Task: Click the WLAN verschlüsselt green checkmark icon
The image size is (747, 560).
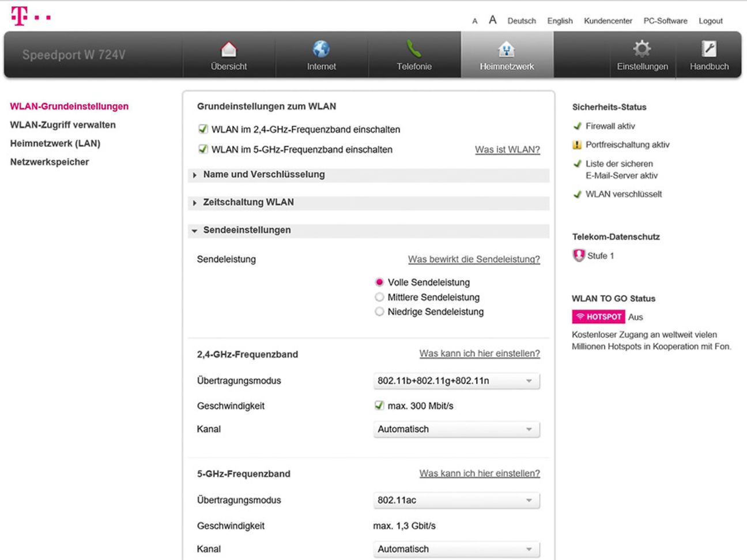Action: (577, 194)
